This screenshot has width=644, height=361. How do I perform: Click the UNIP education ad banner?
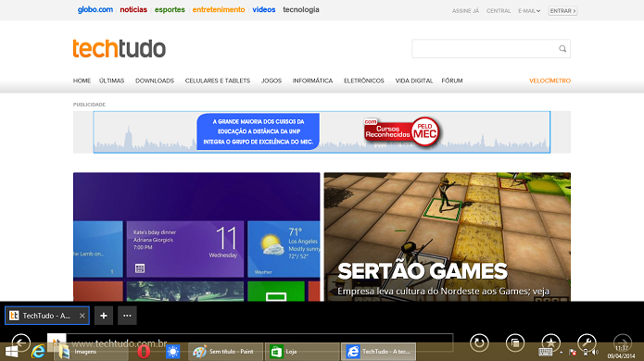322,132
